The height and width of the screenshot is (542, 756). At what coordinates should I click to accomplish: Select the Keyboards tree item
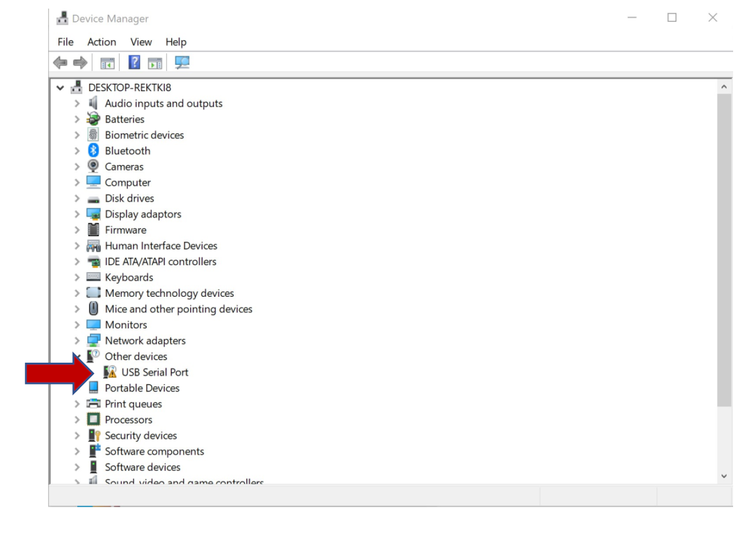tap(129, 277)
